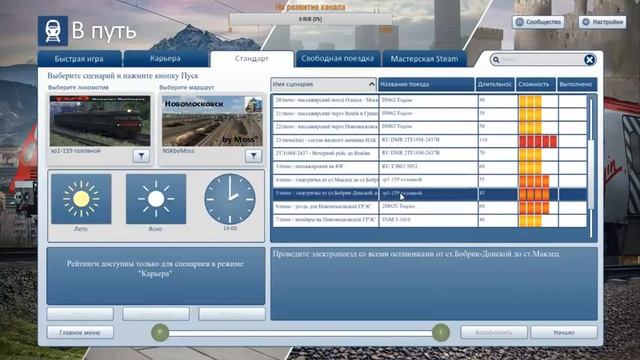
Task: Select scenario '21 июня - пассажирский через Венёв'
Action: coord(326,113)
